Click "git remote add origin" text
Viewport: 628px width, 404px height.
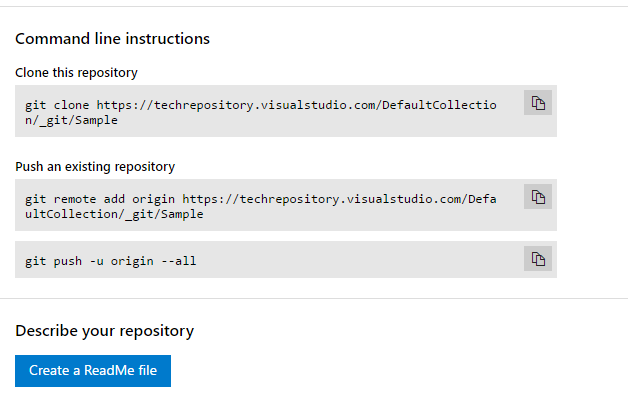click(x=99, y=198)
